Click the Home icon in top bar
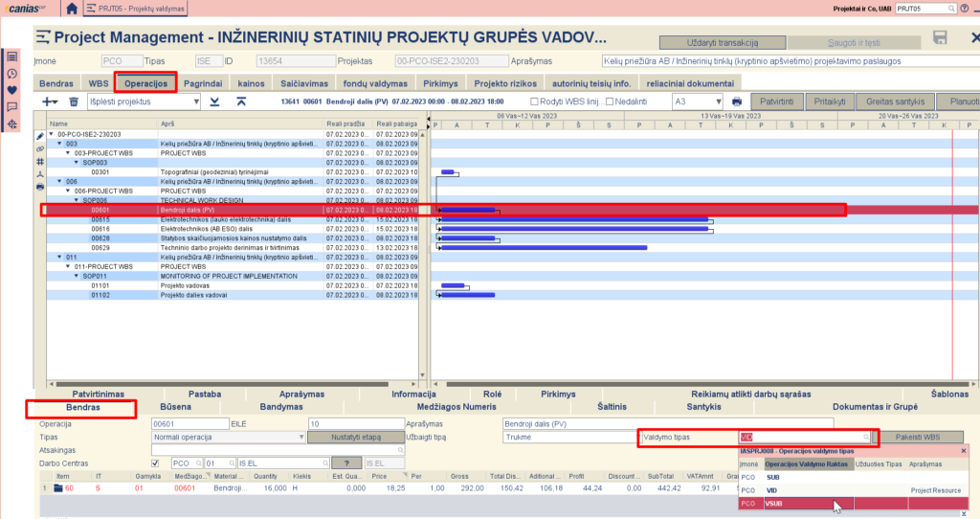The width and height of the screenshot is (980, 519). coord(73,9)
